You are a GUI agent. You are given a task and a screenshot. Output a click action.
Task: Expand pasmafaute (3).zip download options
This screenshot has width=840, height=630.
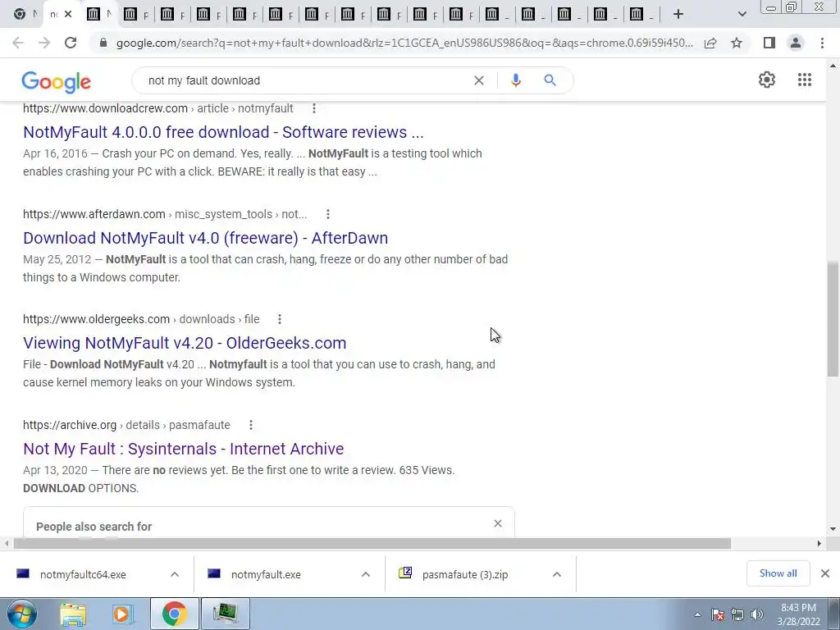tap(557, 574)
